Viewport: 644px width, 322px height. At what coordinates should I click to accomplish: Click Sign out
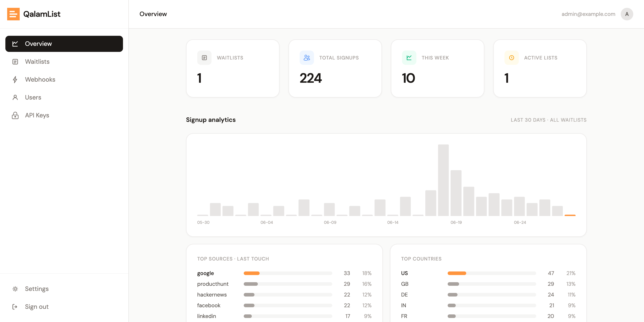(64, 307)
